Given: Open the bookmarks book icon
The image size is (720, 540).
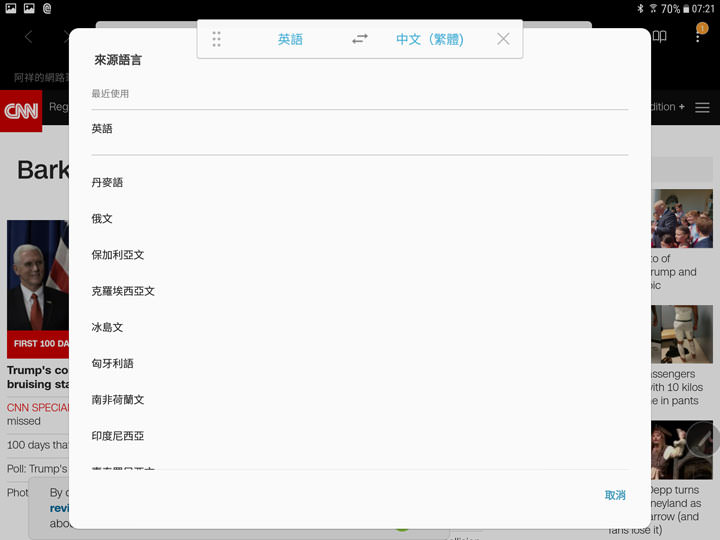Looking at the screenshot, I should [659, 36].
